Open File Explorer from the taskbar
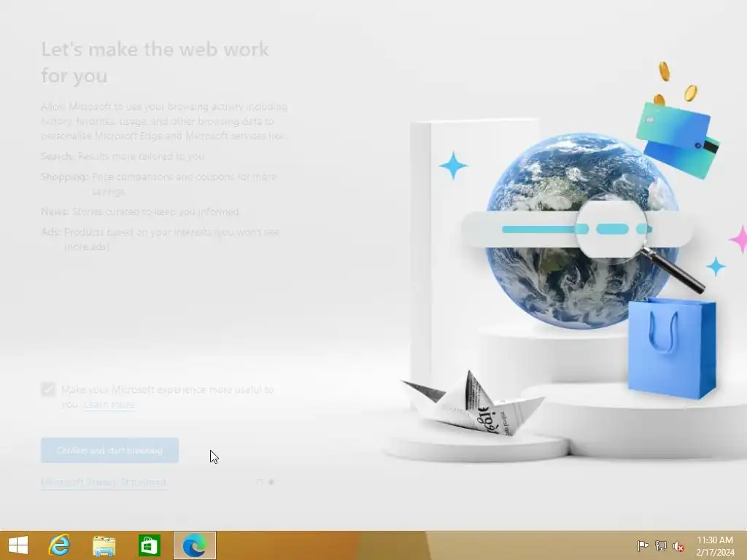Image resolution: width=747 pixels, height=560 pixels. pos(104,545)
